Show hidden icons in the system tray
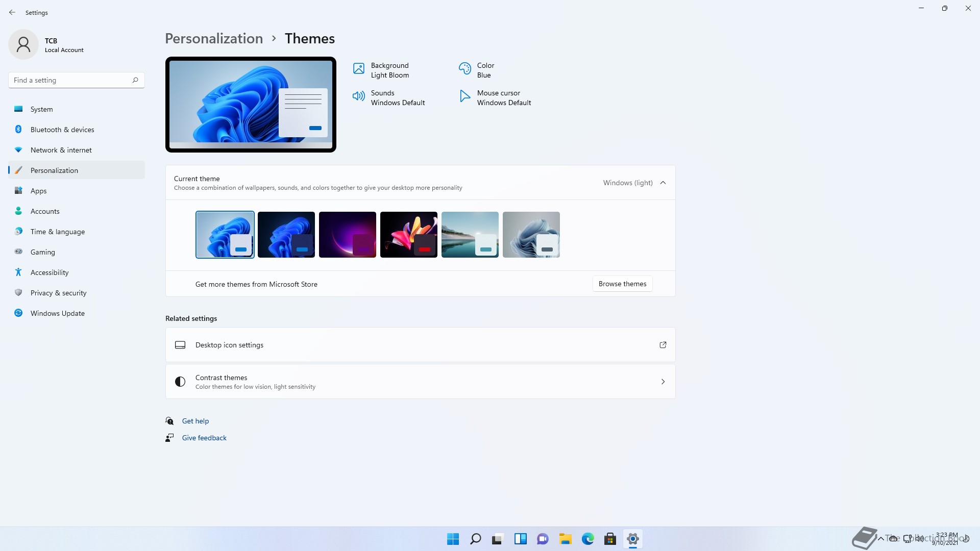The height and width of the screenshot is (551, 980). (881, 539)
